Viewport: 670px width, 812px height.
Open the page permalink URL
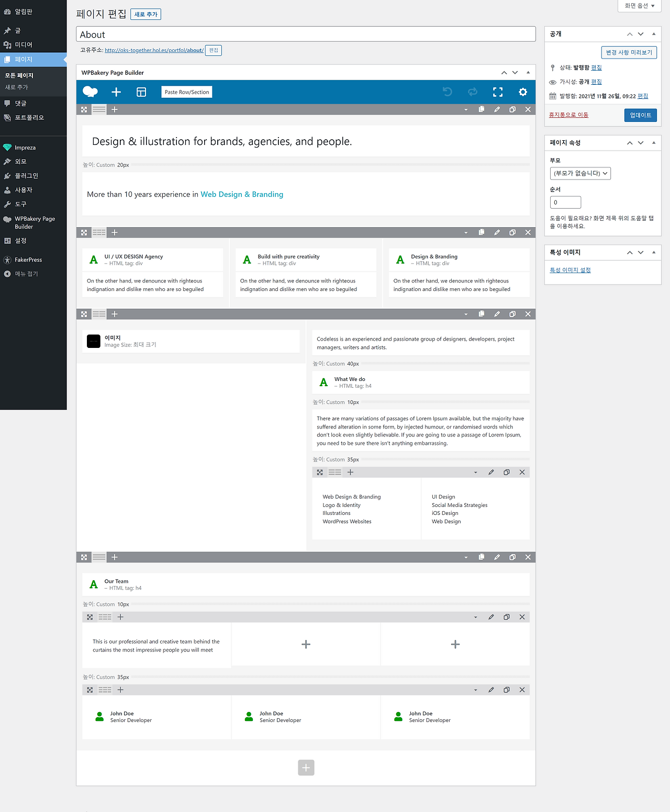pyautogui.click(x=154, y=50)
